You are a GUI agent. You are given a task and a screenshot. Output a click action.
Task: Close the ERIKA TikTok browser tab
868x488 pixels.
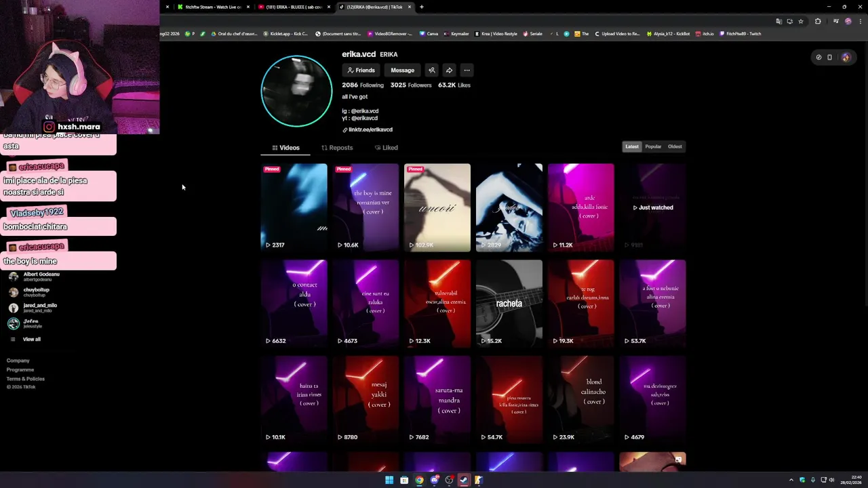410,7
